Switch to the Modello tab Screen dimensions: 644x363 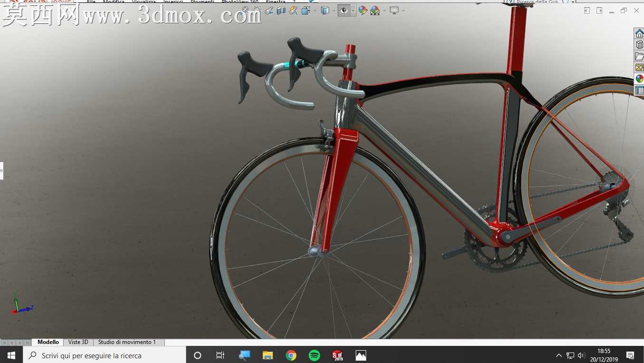48,342
